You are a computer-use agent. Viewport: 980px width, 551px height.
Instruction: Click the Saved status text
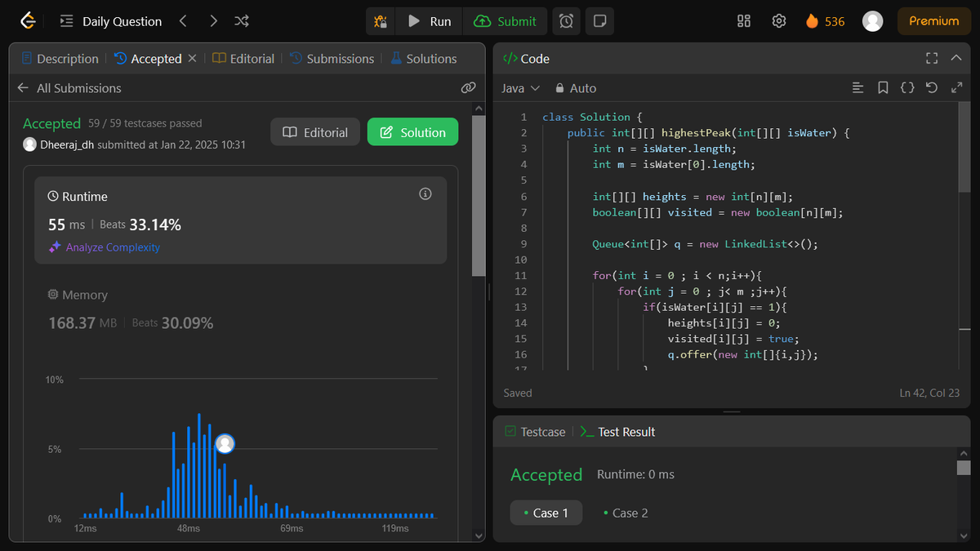(518, 393)
